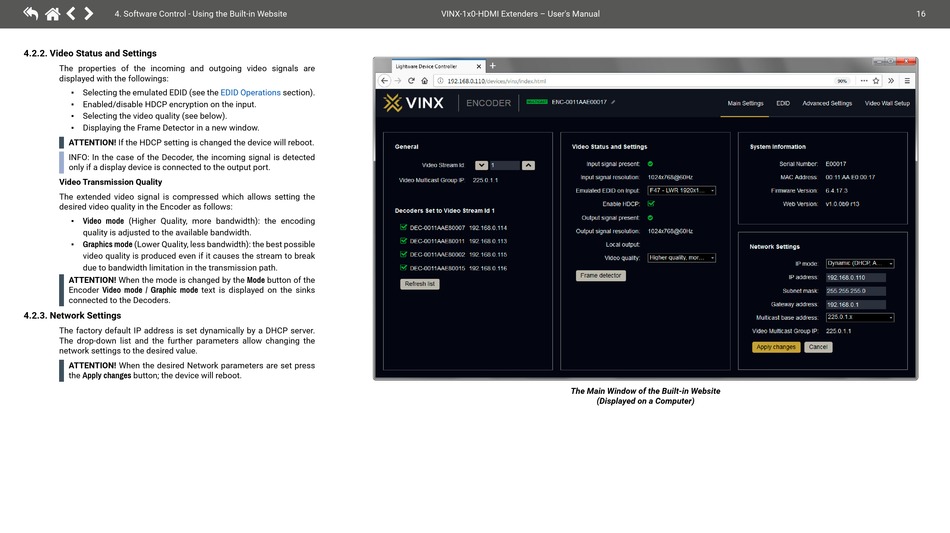
Task: Click the 90% zoom indicator in address bar
Action: pos(842,81)
